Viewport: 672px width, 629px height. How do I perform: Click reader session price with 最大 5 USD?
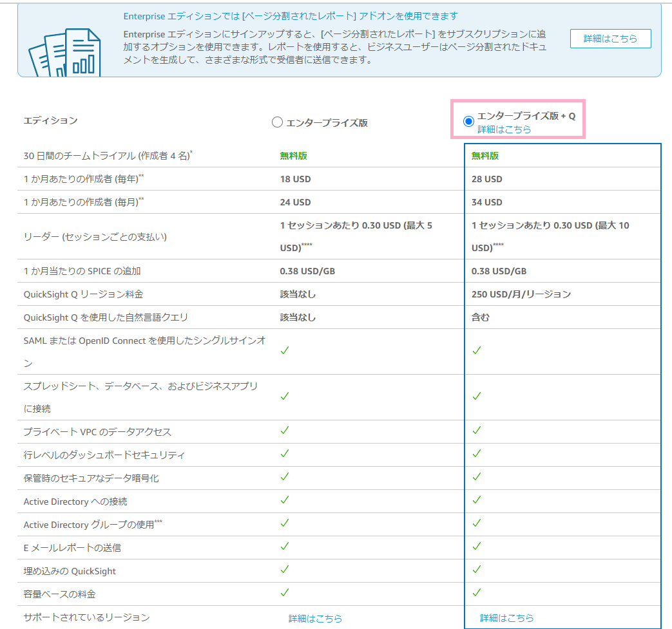(x=356, y=236)
